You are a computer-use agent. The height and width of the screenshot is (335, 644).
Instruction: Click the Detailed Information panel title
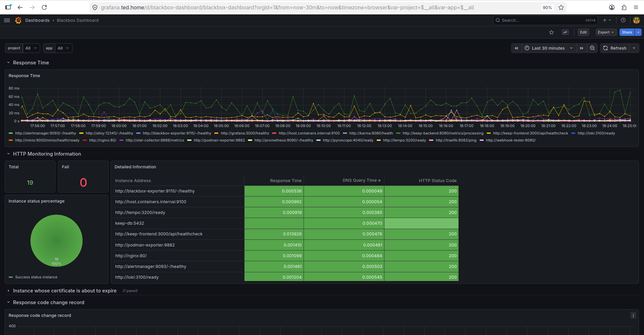click(135, 167)
